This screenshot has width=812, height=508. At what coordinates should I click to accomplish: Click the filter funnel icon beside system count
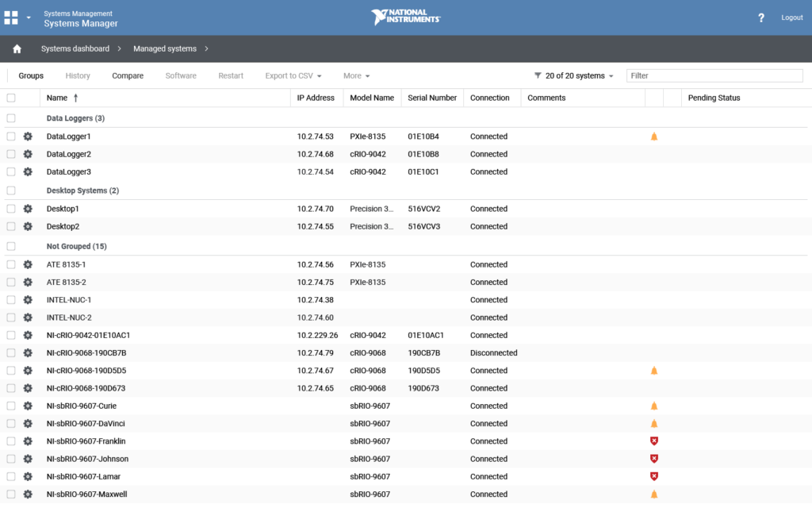[538, 75]
